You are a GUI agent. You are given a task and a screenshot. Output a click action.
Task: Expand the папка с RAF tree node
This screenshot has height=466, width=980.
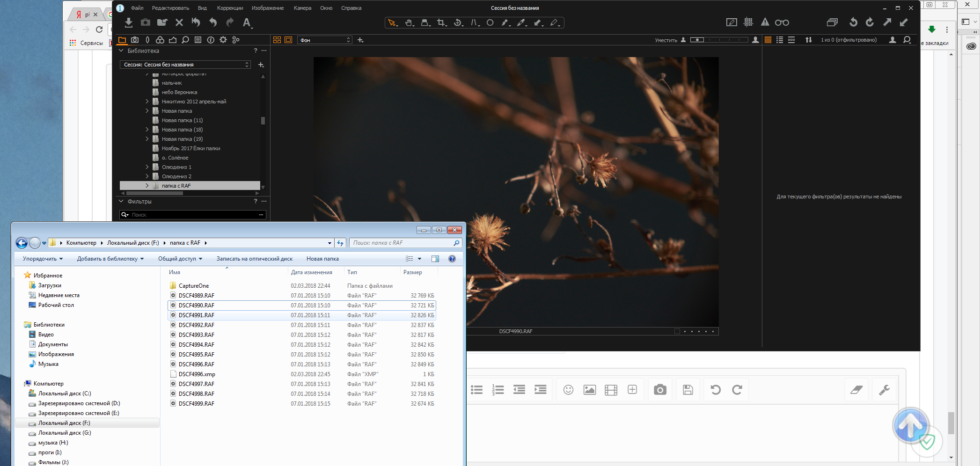[x=147, y=186]
